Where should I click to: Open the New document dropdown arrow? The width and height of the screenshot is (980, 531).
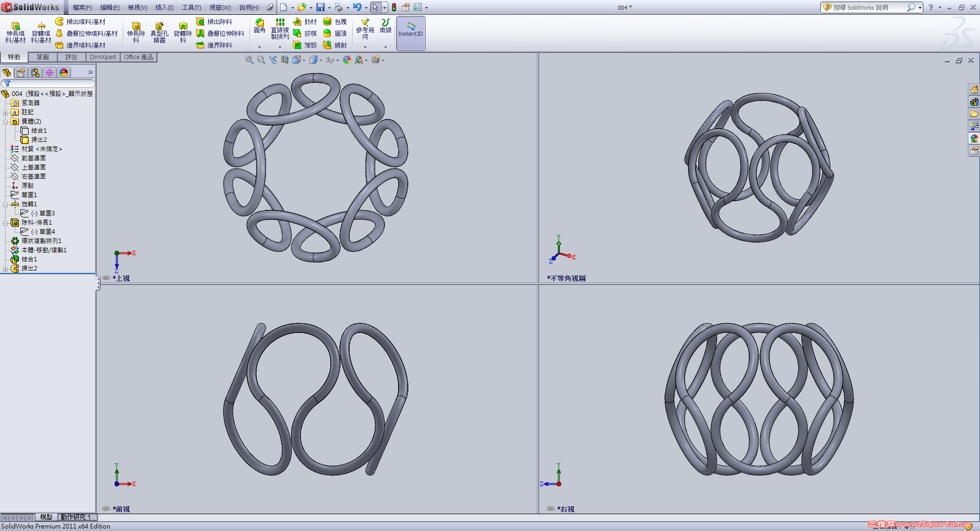click(292, 8)
